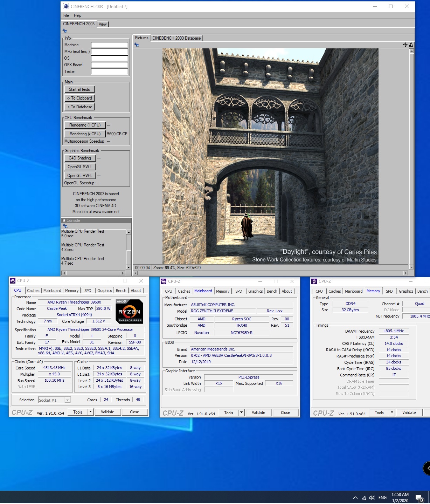Image resolution: width=430 pixels, height=504 pixels.
Task: Open the Tools dropdown arrow in the CPU-Z Mainboard window
Action: (241, 413)
